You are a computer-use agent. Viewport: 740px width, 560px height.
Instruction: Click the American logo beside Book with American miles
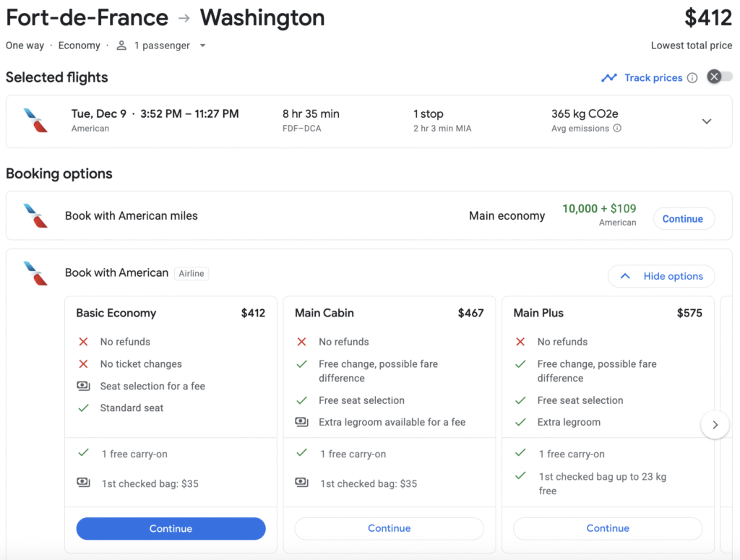click(x=35, y=215)
